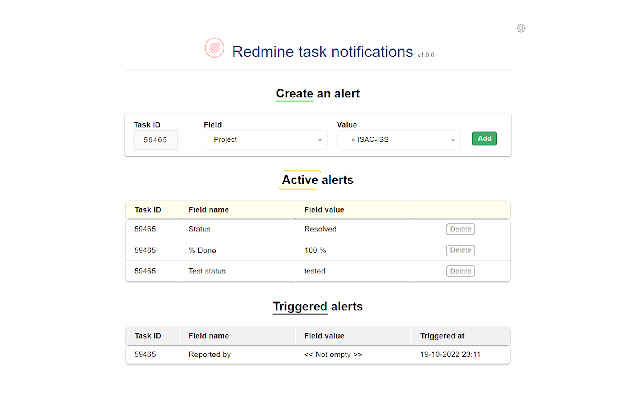Click the version label beside the title
640x400 pixels.
(x=426, y=55)
